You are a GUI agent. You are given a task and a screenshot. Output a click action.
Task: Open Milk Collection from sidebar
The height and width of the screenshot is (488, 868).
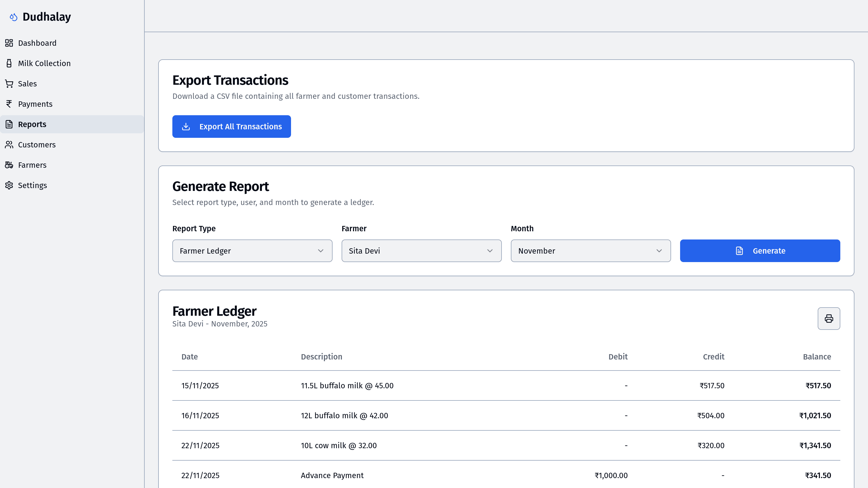click(x=44, y=63)
